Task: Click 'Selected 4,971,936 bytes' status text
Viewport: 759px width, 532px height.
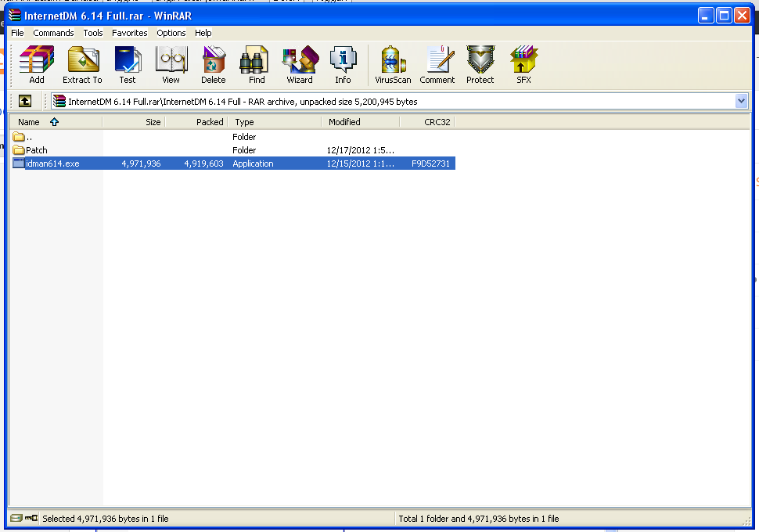Action: pos(105,519)
